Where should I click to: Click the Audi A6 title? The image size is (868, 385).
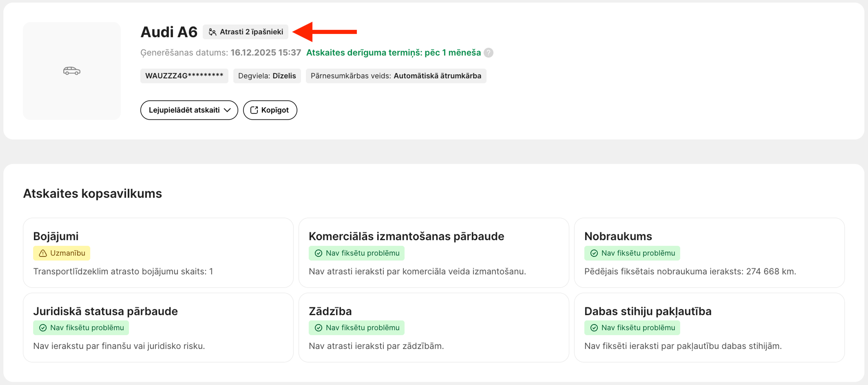coord(169,32)
